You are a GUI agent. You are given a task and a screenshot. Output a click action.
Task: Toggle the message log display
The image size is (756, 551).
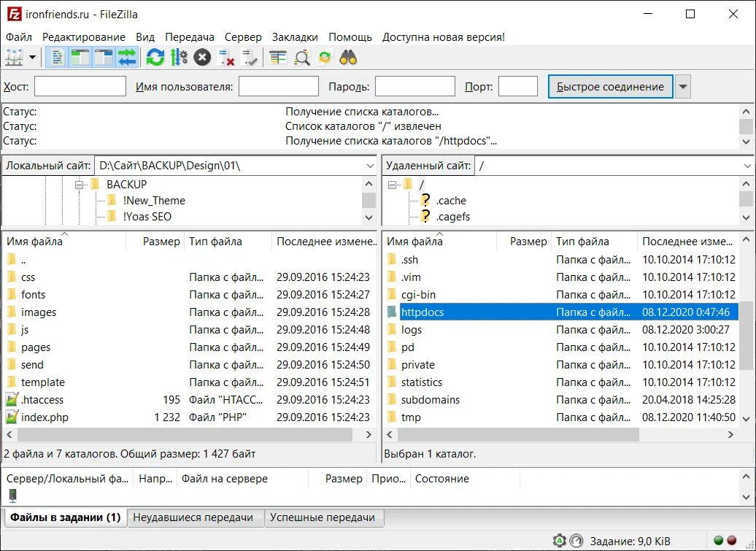click(x=58, y=58)
